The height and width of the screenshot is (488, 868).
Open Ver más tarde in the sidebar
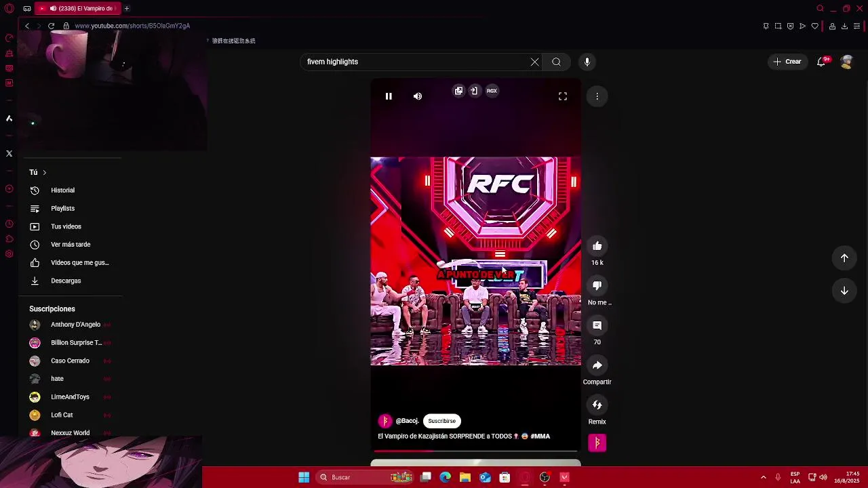71,245
